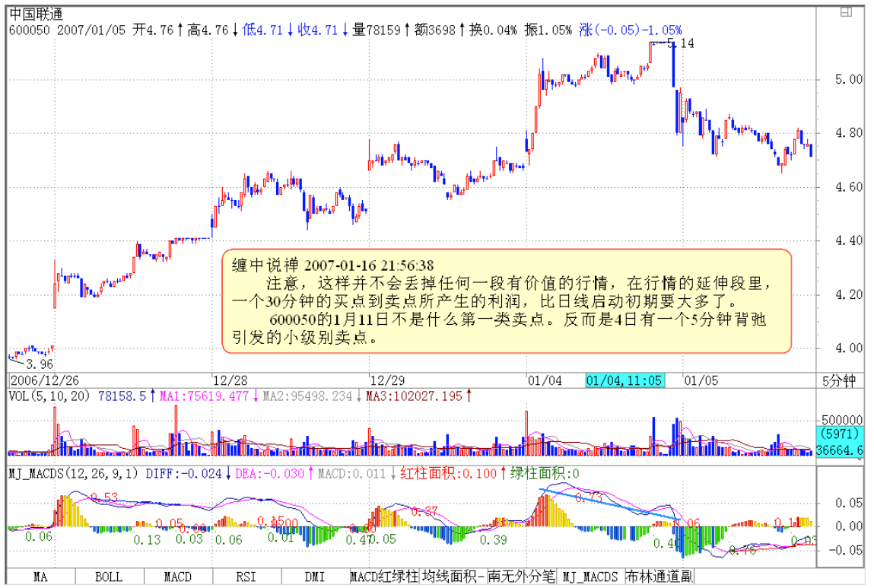This screenshot has width=874, height=588.
Task: Click the stock name 中国联通
Action: click(37, 14)
